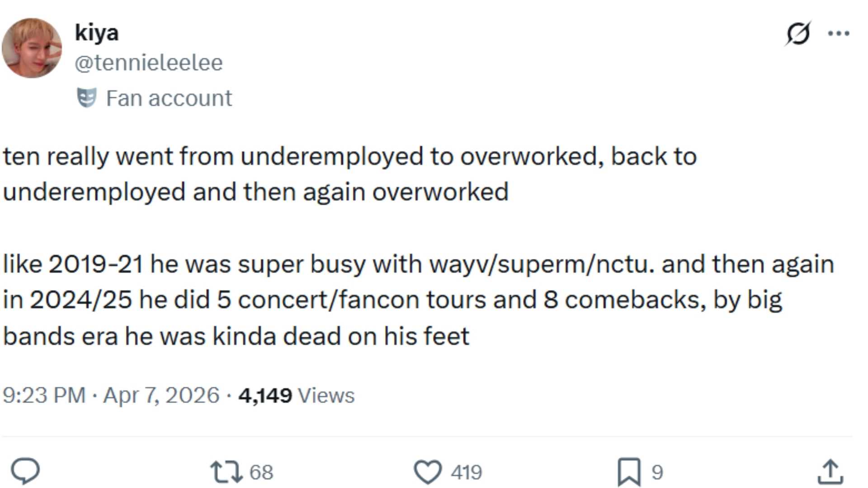Click the 9 bookmarks count
This screenshot has height=488, width=868.
click(x=657, y=472)
